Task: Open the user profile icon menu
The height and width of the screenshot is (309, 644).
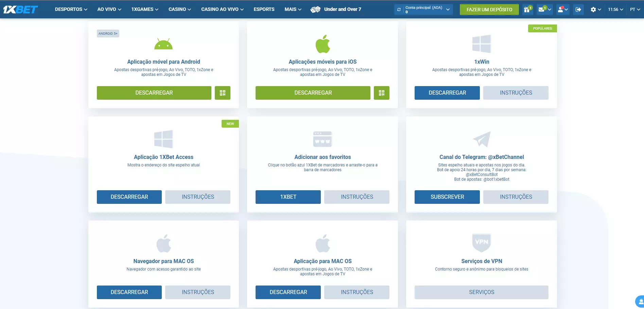Action: 562,10
